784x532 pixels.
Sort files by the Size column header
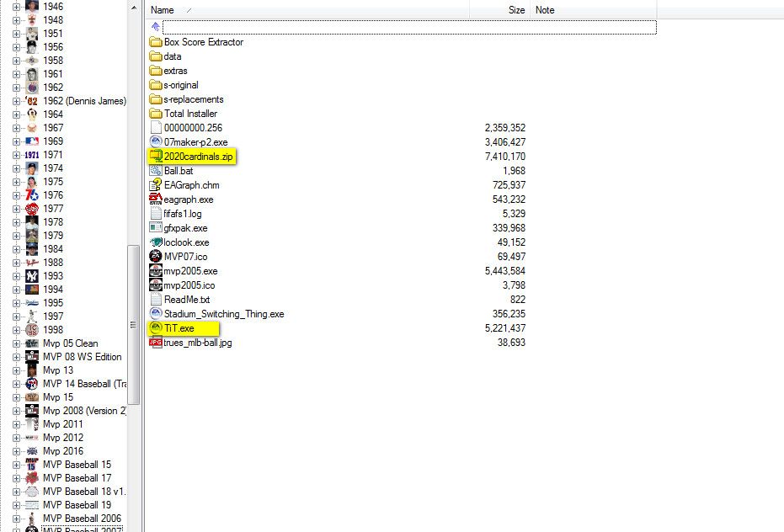516,10
